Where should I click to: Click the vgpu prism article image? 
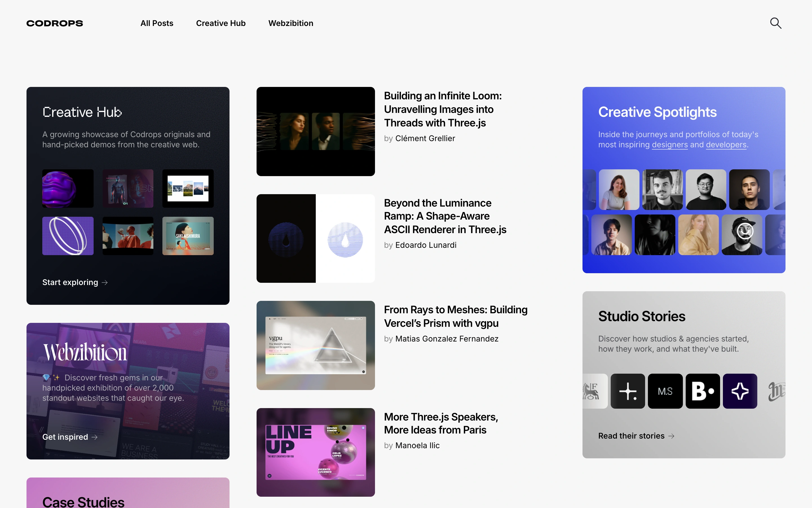tap(315, 345)
